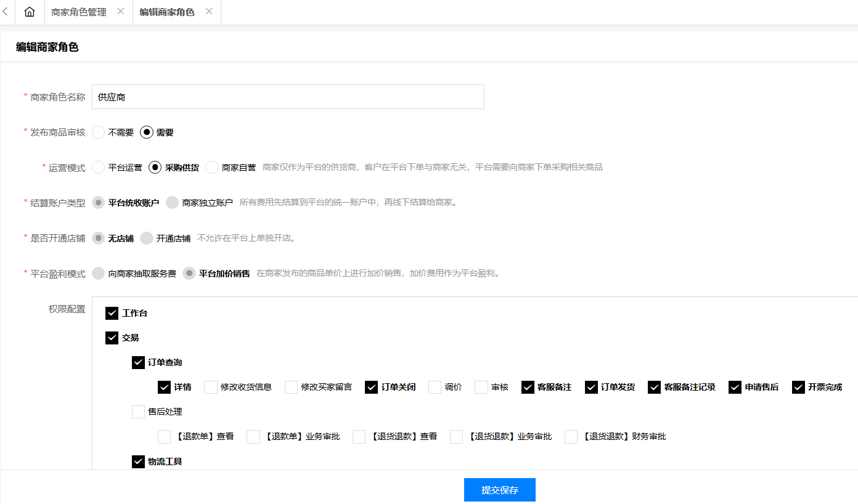Select 平台加价销售 profit mode
858x504 pixels.
point(189,274)
